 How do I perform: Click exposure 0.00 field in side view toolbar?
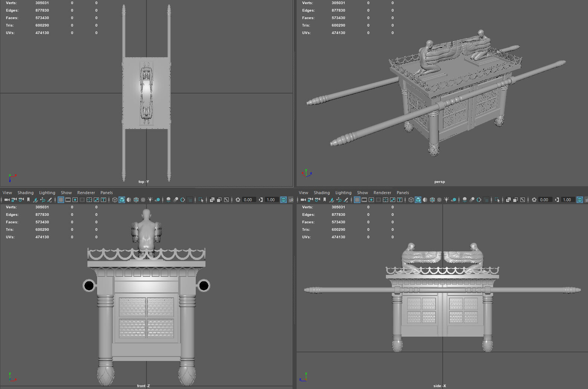[545, 200]
